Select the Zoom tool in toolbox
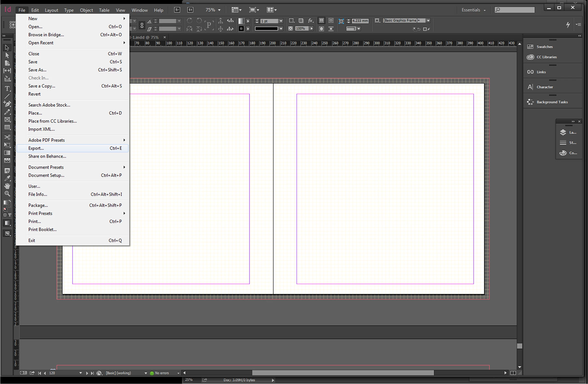 click(7, 194)
